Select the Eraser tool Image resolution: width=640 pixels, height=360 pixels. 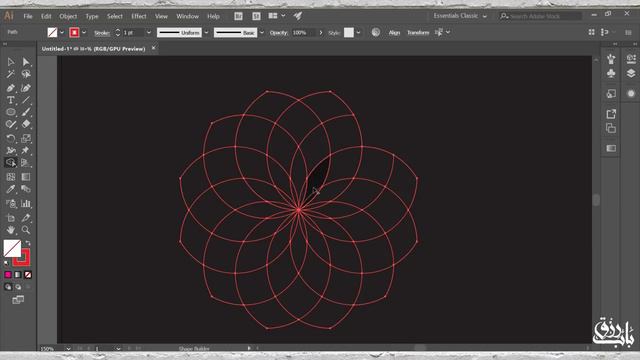point(26,124)
